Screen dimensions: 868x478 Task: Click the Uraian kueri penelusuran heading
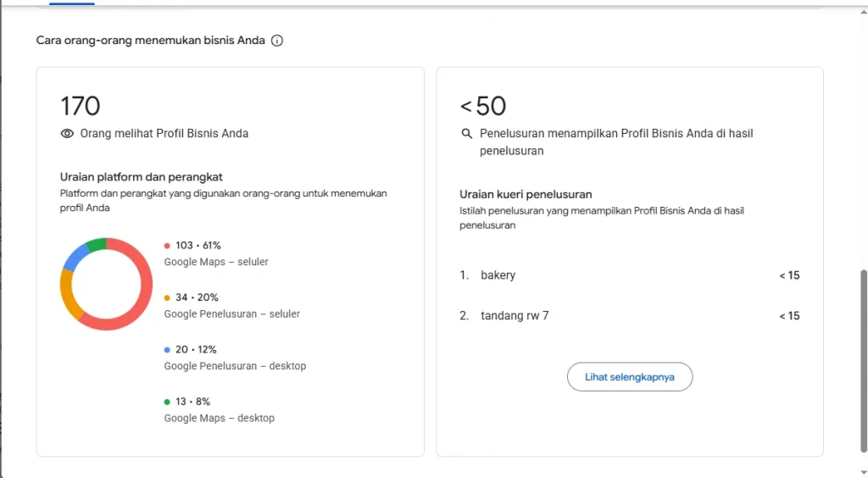tap(526, 194)
